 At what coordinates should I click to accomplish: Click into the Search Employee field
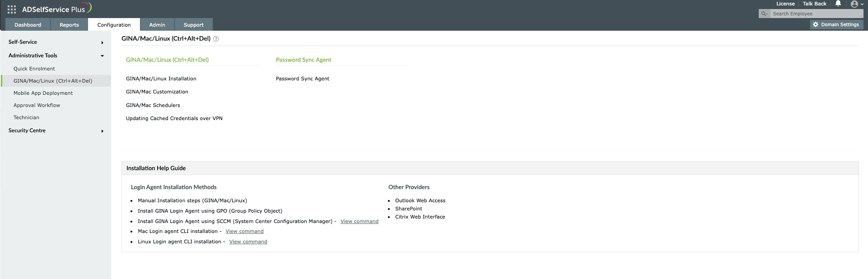point(816,14)
